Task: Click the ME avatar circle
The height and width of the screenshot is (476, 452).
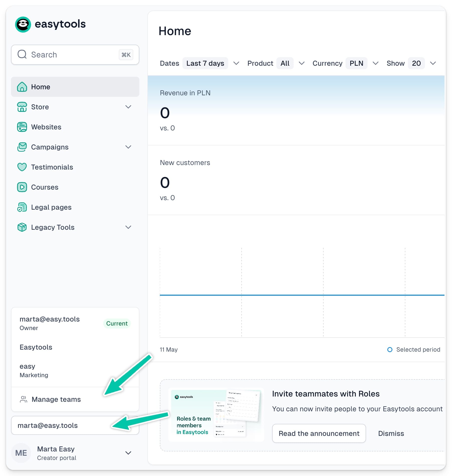Action: click(21, 453)
